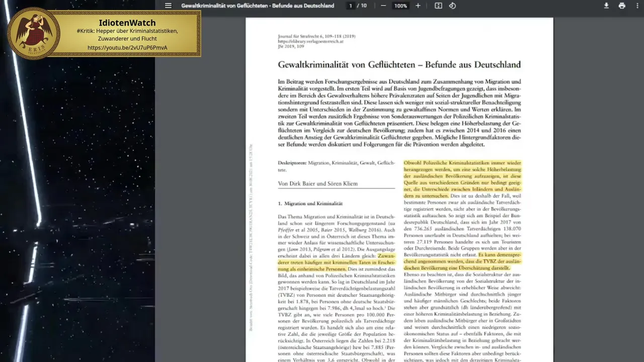
Task: Click the Eris logo emblem
Action: 34,33
